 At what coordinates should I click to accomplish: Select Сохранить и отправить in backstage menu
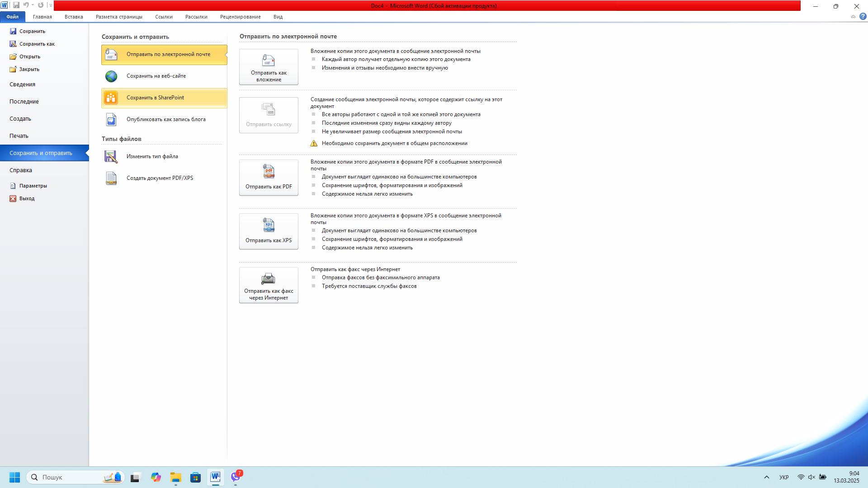pyautogui.click(x=44, y=153)
